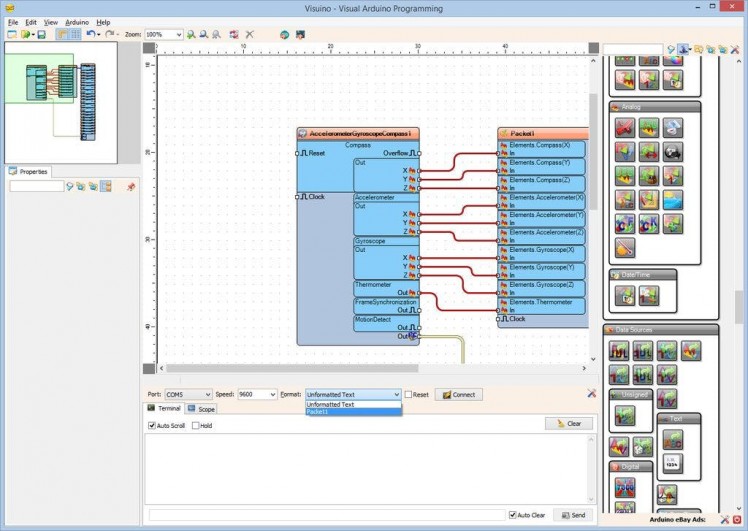Click the delete X icon in toolbar
The image size is (748, 531).
coord(249,34)
